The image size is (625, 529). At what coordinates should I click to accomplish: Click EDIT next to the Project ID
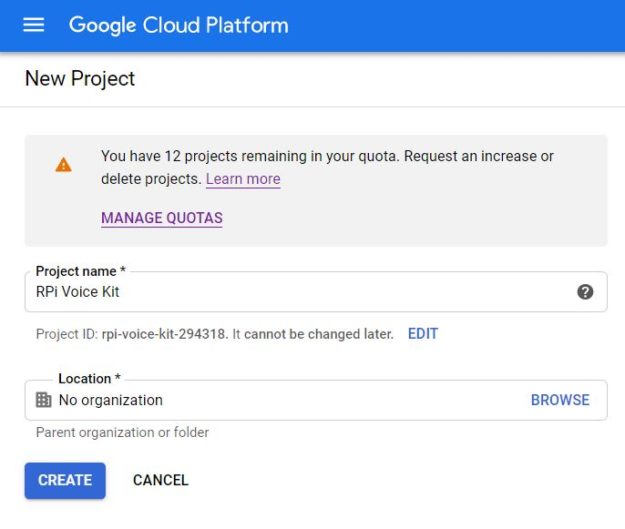point(423,334)
